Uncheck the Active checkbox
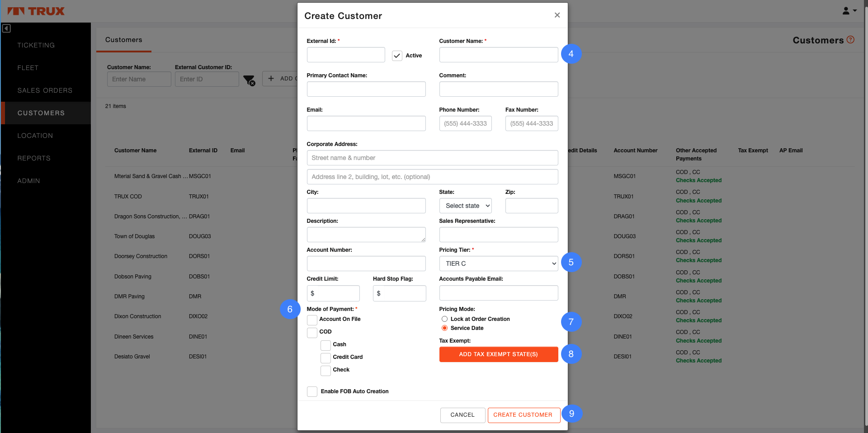 coord(397,56)
